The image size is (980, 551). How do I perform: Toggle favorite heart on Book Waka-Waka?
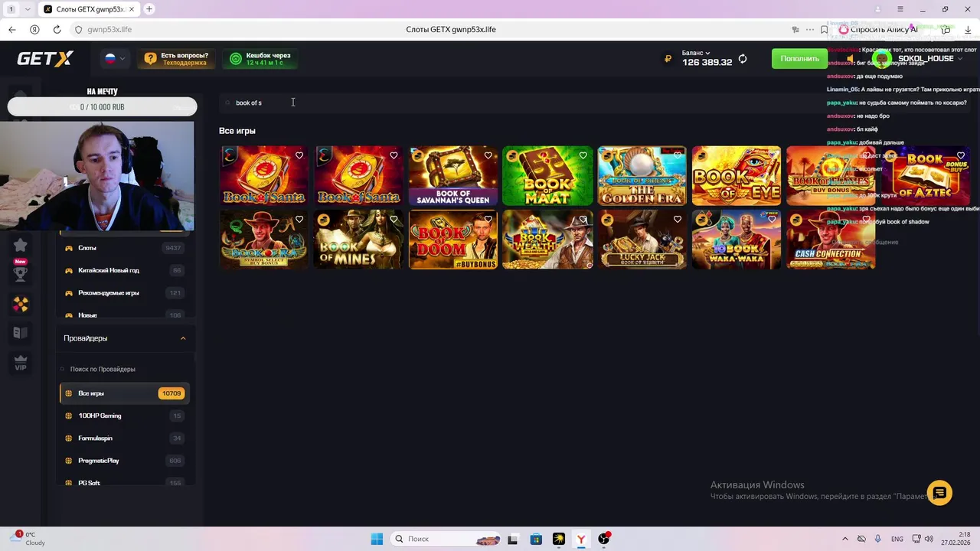click(772, 219)
